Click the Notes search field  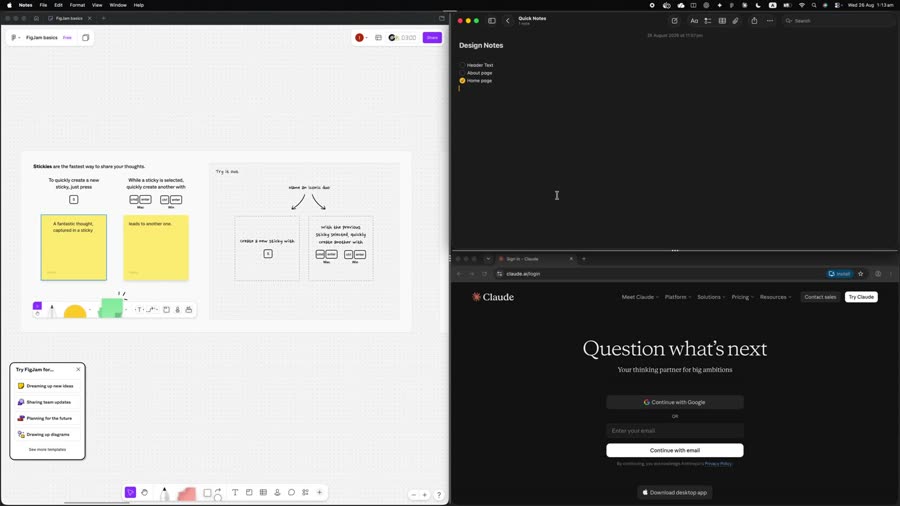839,21
